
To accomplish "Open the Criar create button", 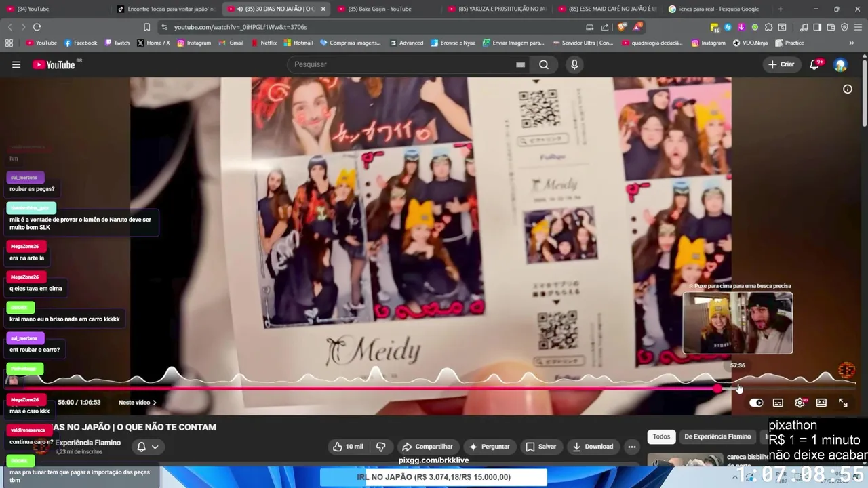I will pyautogui.click(x=781, y=64).
